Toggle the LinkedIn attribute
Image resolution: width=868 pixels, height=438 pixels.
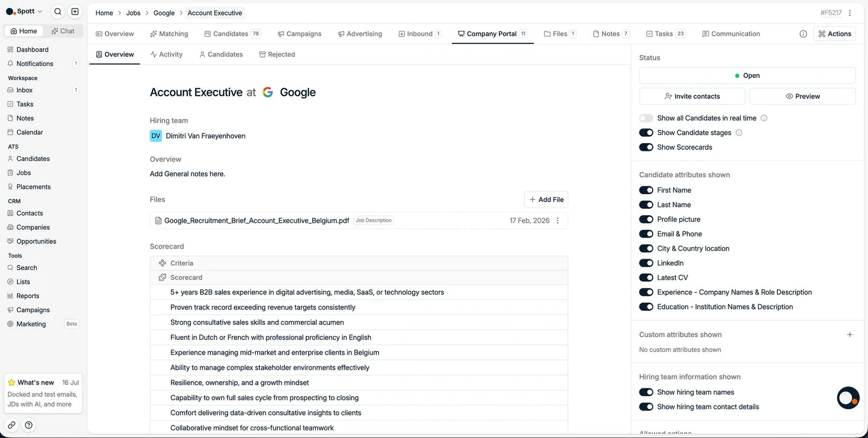(646, 263)
